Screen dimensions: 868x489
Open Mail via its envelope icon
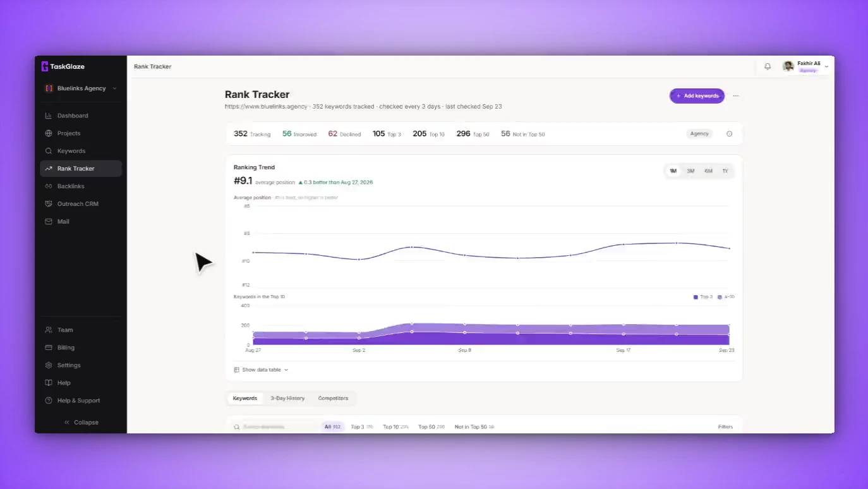coord(49,222)
